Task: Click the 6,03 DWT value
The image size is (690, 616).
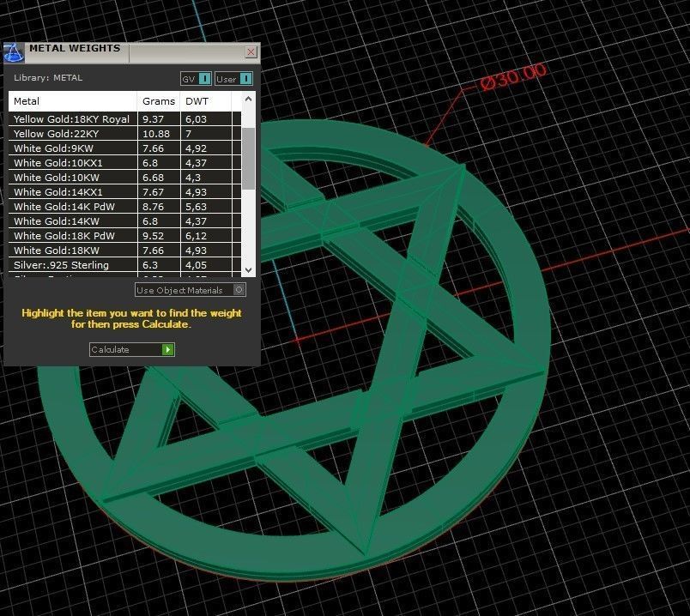Action: (x=196, y=119)
